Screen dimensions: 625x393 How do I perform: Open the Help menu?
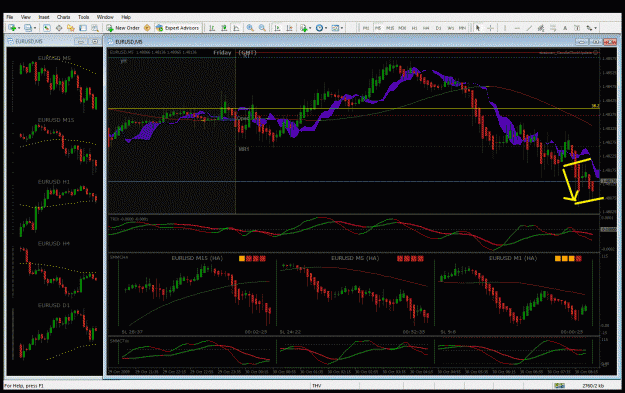pos(126,17)
